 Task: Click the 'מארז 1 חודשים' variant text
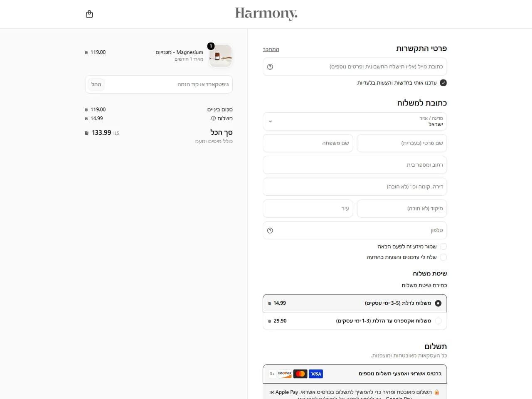click(189, 59)
